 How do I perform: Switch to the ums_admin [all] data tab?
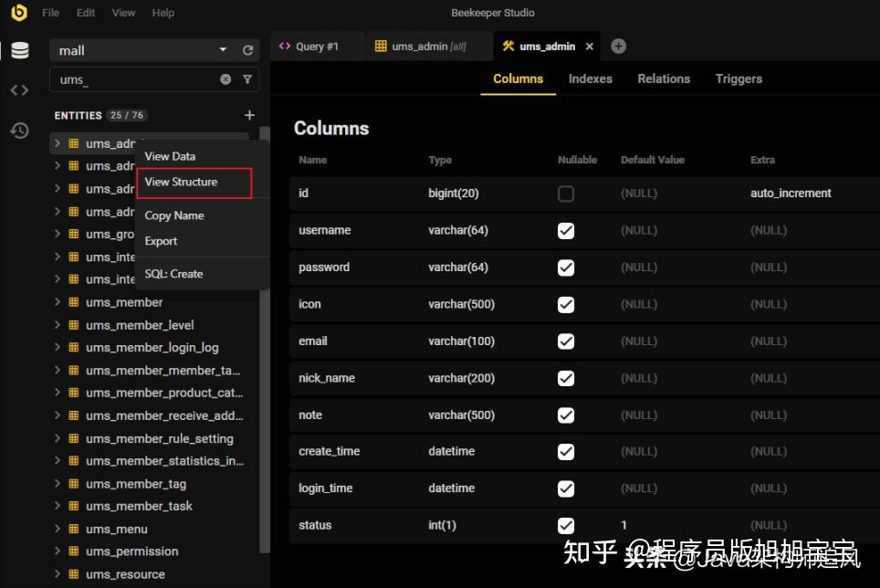tap(429, 47)
